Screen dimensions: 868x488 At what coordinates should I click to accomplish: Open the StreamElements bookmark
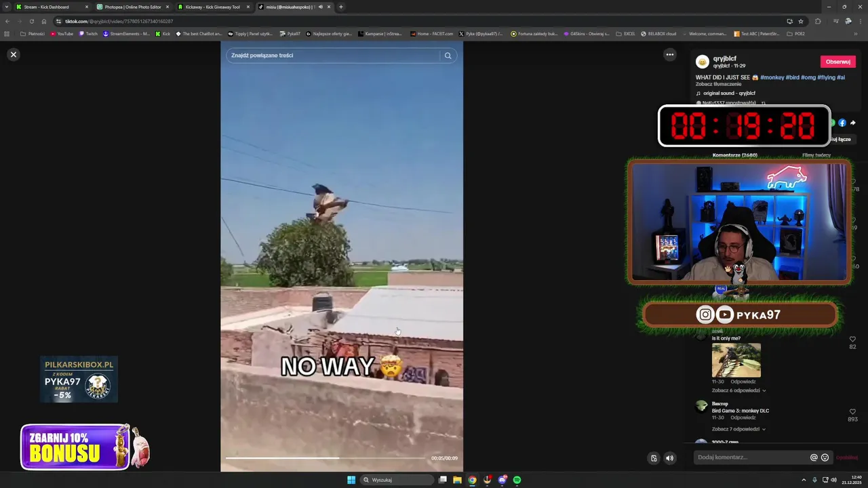pos(126,33)
